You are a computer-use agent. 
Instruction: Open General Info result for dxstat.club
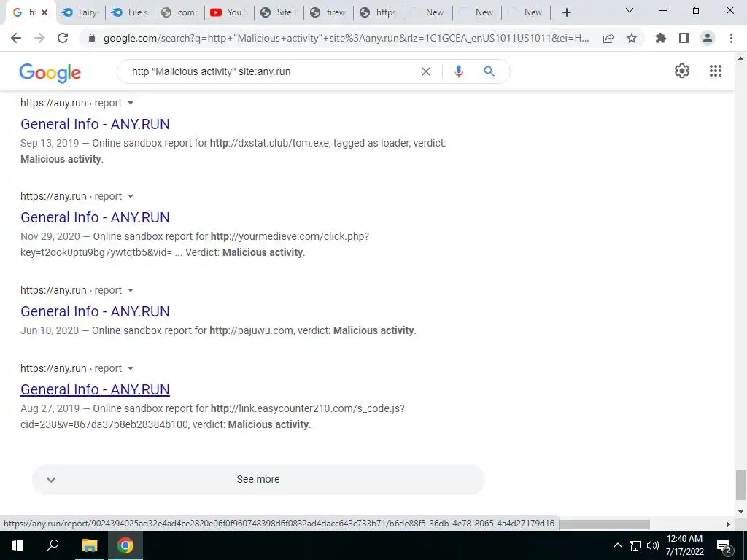pyautogui.click(x=95, y=124)
